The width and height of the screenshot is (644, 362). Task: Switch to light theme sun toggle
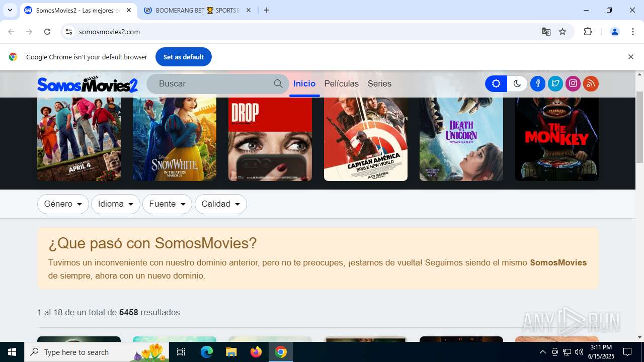point(496,83)
